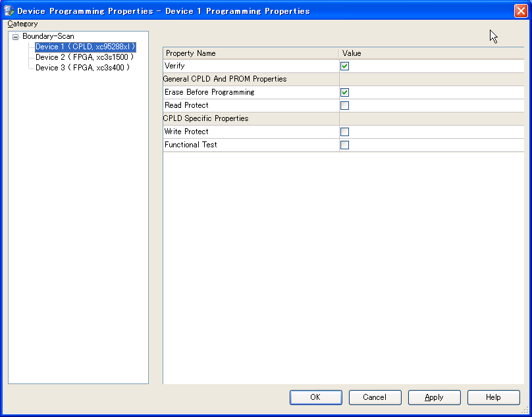This screenshot has height=417, width=532.
Task: Click the Property Name column header
Action: (x=250, y=53)
